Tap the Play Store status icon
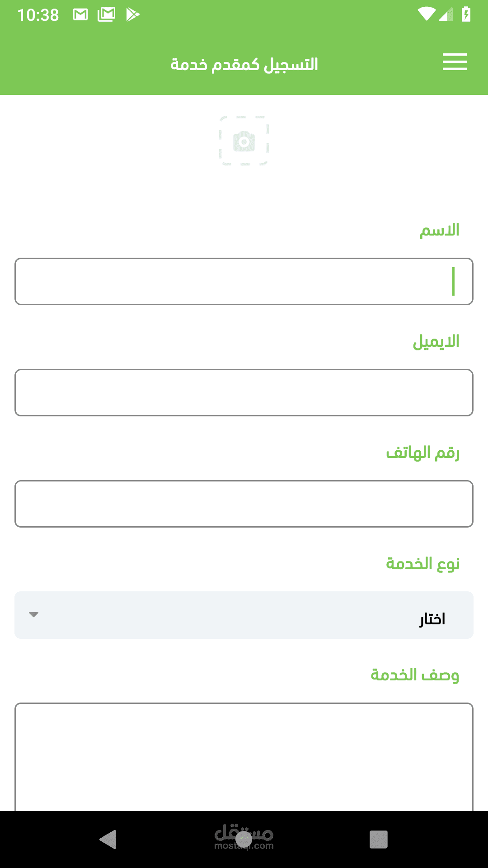The width and height of the screenshot is (488, 868). (132, 15)
